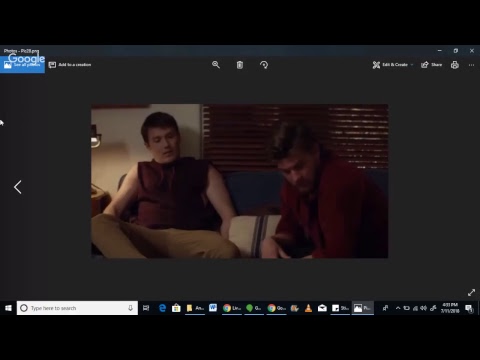Go to previous photo with left arrow
The image size is (480, 360).
(18, 187)
